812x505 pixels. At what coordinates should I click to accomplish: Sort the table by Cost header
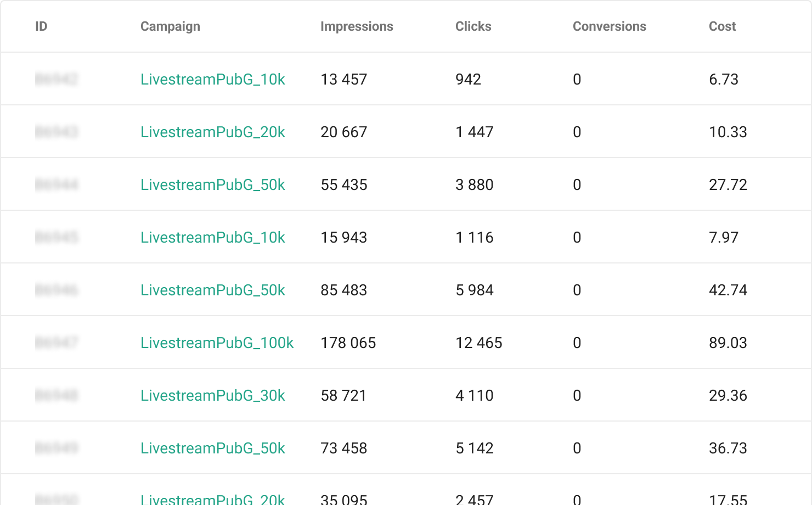[722, 26]
